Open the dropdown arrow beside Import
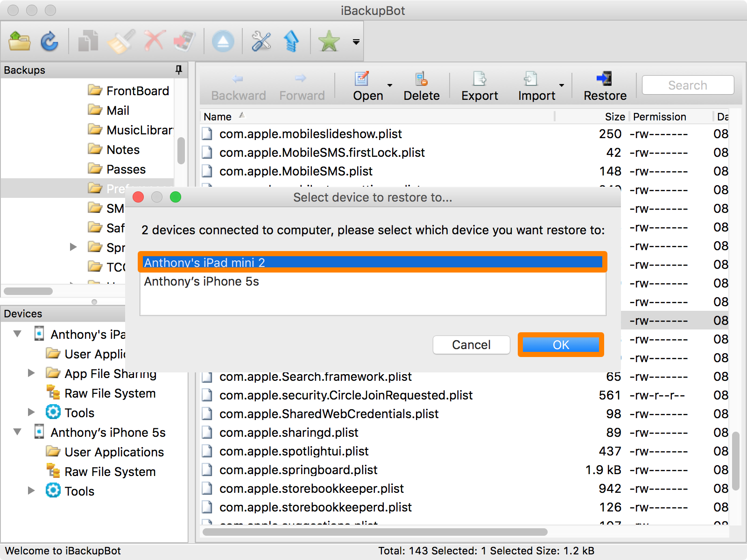Image resolution: width=747 pixels, height=560 pixels. tap(562, 85)
